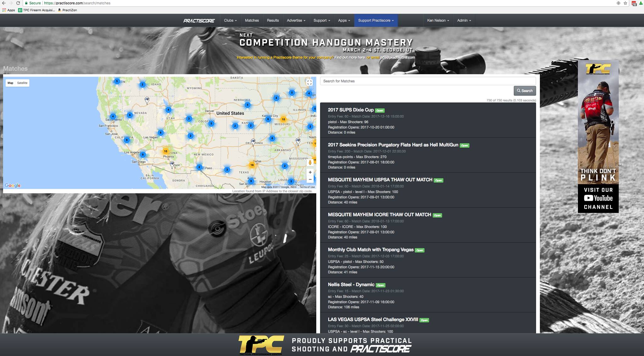Click the Google Terms of Use link on map
Screen dimensions: 644x356
click(x=307, y=187)
